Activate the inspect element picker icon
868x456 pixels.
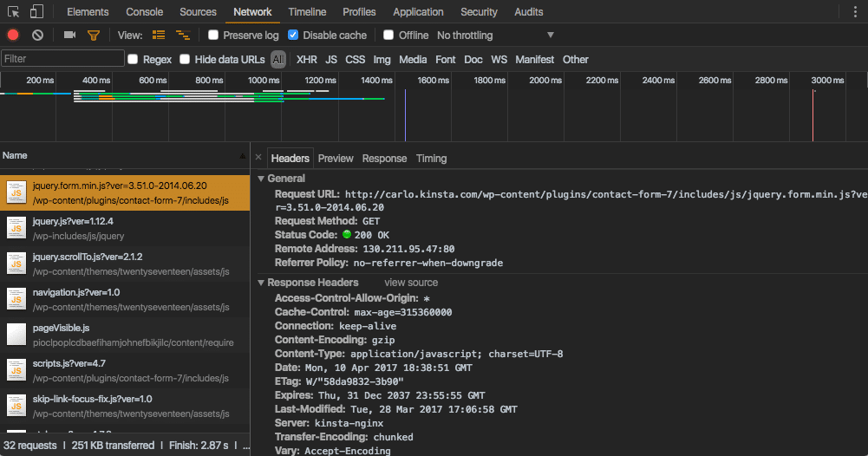click(13, 11)
